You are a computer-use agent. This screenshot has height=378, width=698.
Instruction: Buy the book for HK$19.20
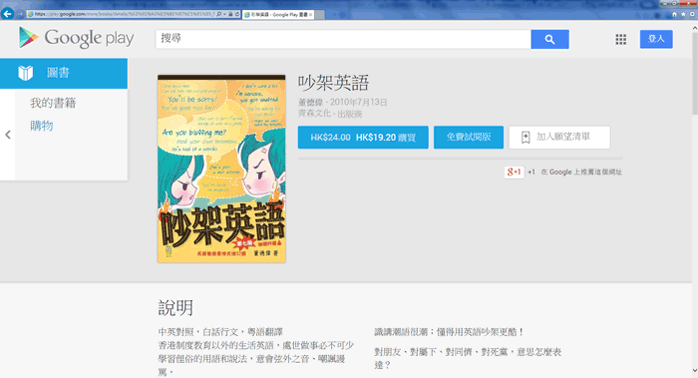363,137
